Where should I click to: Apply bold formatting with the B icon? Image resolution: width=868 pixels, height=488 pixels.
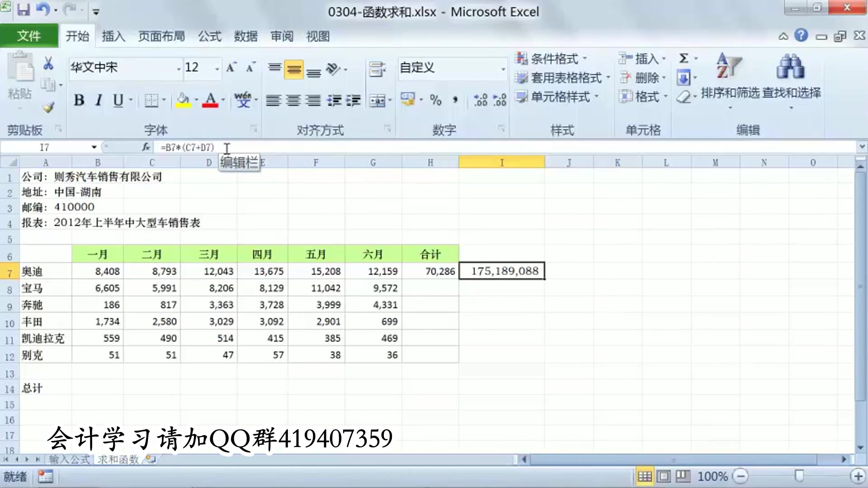click(79, 101)
